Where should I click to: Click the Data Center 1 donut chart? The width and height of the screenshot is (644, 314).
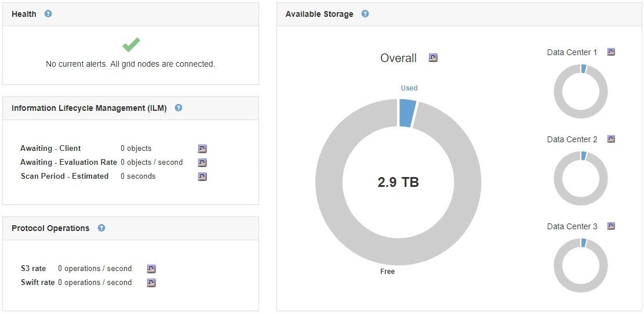coord(557,92)
